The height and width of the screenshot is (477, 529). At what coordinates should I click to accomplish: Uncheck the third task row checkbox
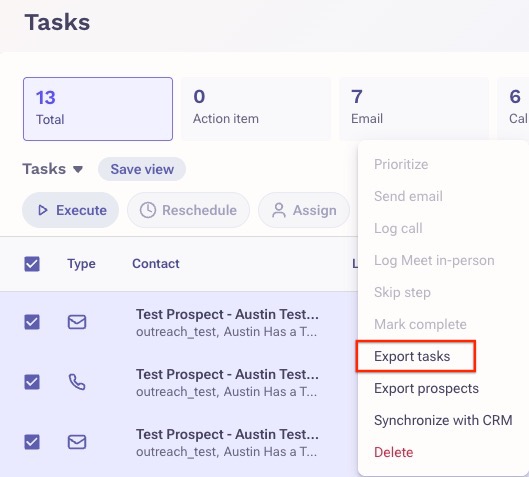pyautogui.click(x=32, y=442)
